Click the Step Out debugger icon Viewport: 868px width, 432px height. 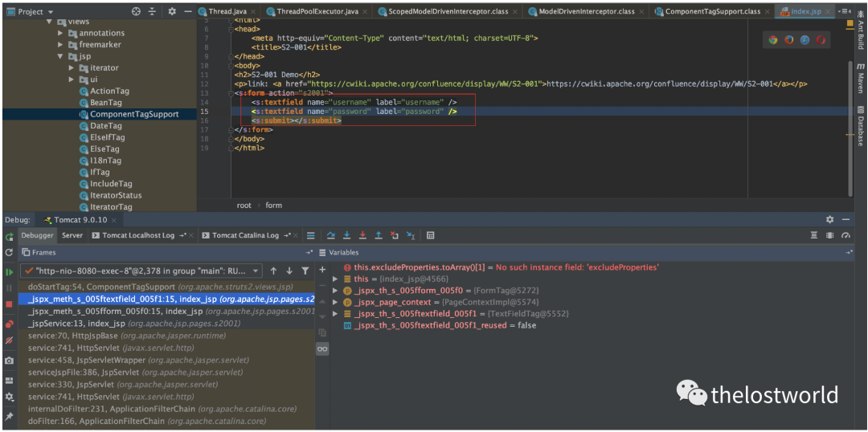click(379, 235)
